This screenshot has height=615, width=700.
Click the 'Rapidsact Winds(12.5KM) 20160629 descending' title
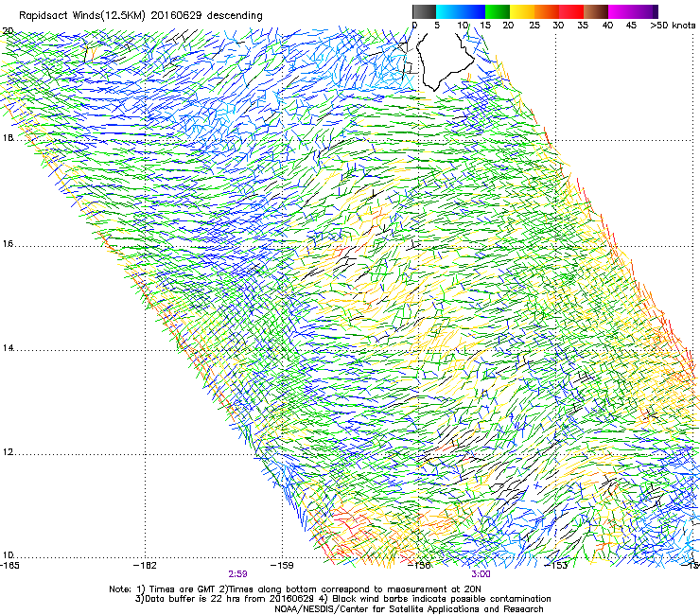(141, 15)
